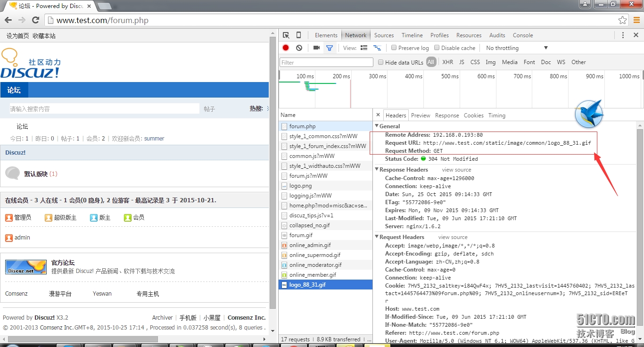
Task: Click view source beside Request Headers
Action: tap(453, 237)
